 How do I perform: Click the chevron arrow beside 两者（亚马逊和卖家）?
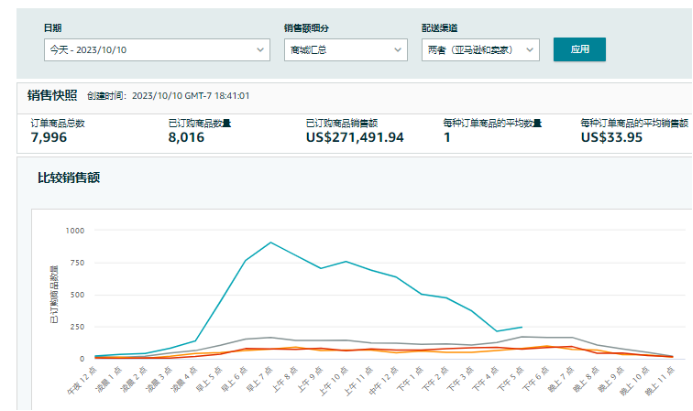point(529,49)
